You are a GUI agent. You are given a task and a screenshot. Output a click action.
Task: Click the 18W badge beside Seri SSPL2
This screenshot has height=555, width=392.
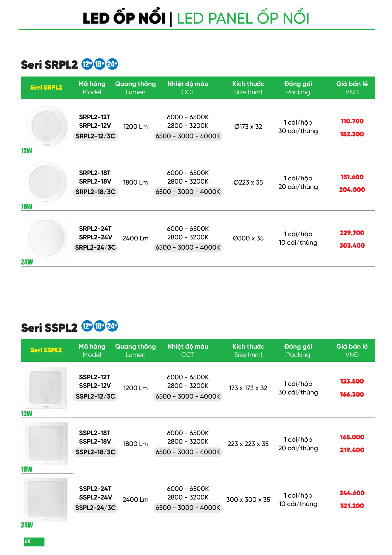pos(99,326)
